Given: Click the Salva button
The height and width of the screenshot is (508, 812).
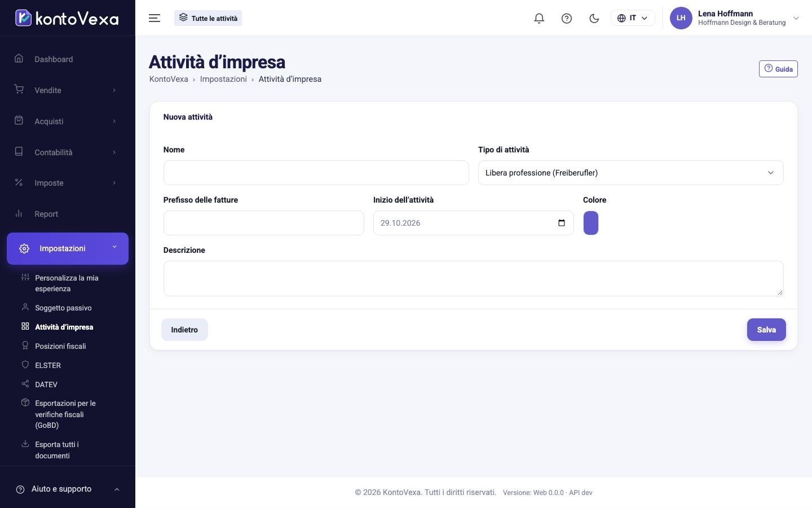Looking at the screenshot, I should coord(766,330).
